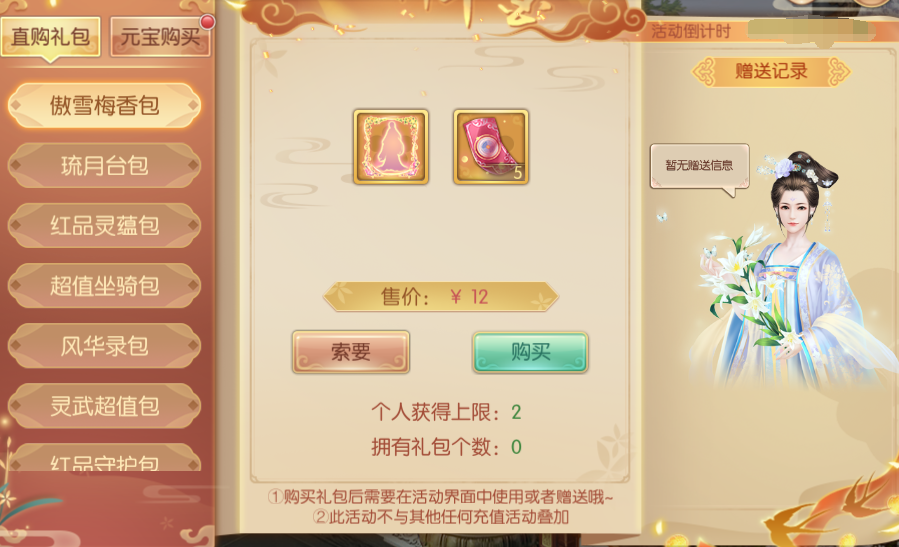Open the 赠送记录 gift records
The height and width of the screenshot is (547, 899).
771,72
